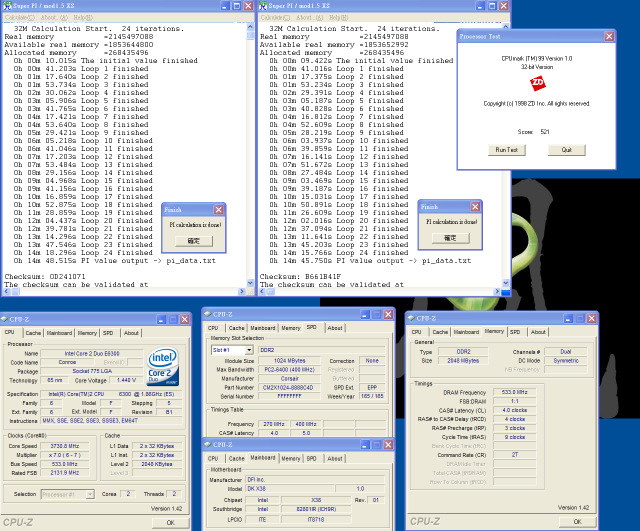Image resolution: width=640 pixels, height=531 pixels.
Task: Open Help menu in left Super PI
Action: click(x=83, y=18)
